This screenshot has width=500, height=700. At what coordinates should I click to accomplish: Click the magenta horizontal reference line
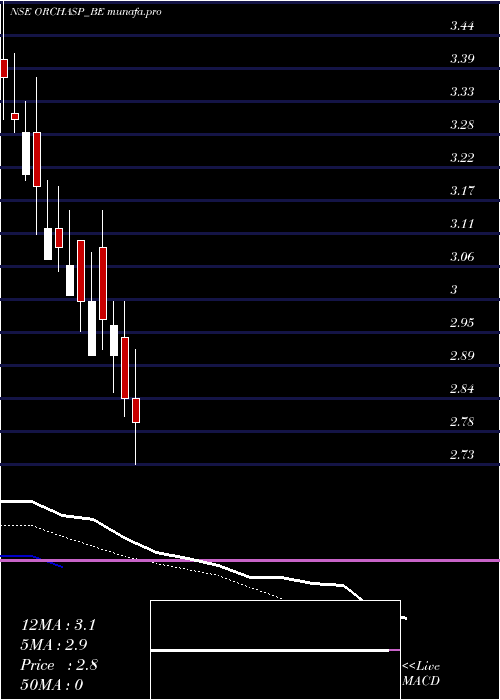pos(250,560)
